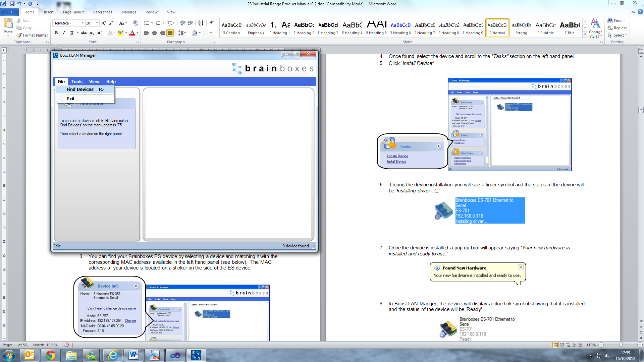
Task: Click the Sort A-Z icon
Action: tap(201, 23)
